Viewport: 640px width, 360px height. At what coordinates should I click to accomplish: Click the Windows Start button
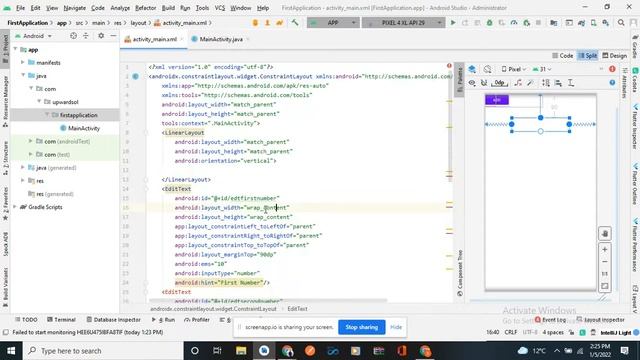tap(11, 351)
